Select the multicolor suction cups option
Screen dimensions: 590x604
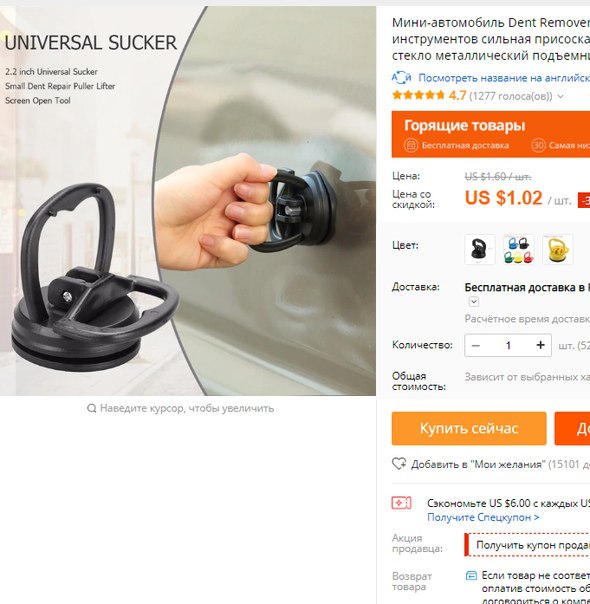pos(519,249)
